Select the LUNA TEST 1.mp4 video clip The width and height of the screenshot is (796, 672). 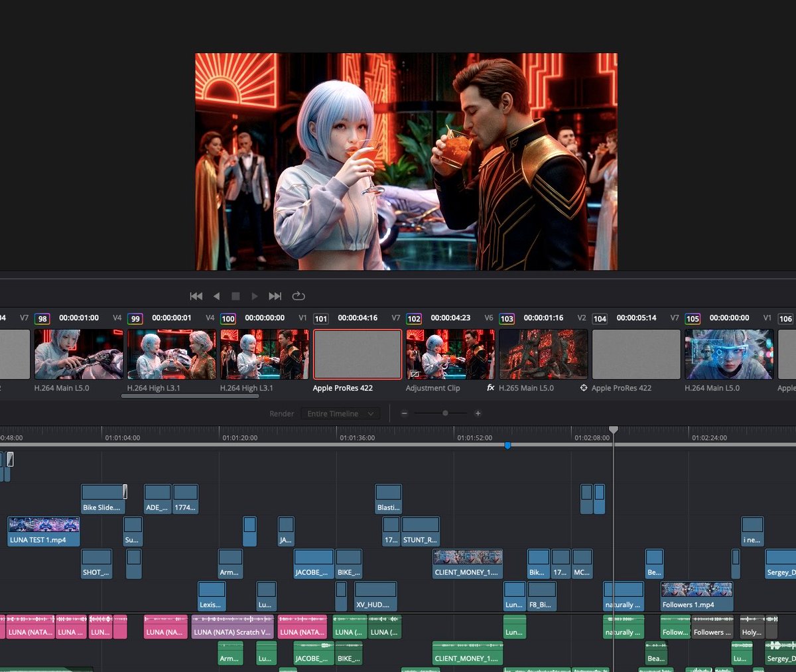[44, 531]
